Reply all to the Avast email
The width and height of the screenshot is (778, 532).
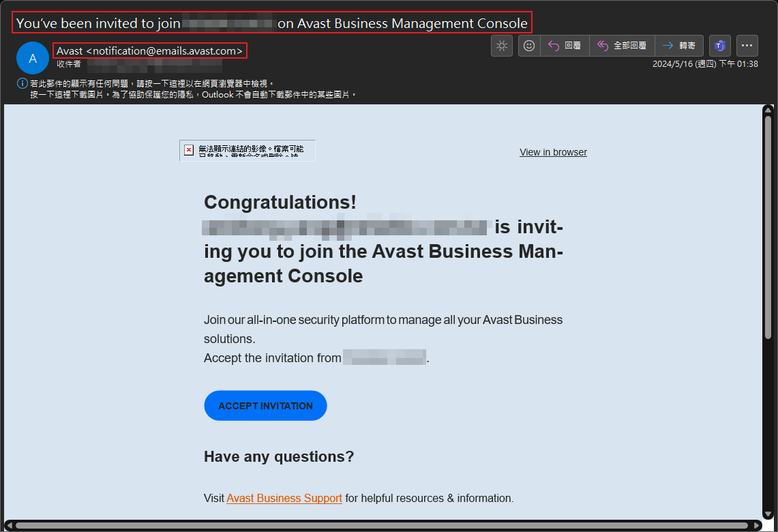point(622,46)
